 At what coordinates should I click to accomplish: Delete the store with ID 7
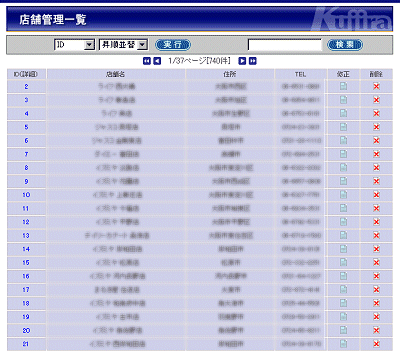(x=377, y=154)
